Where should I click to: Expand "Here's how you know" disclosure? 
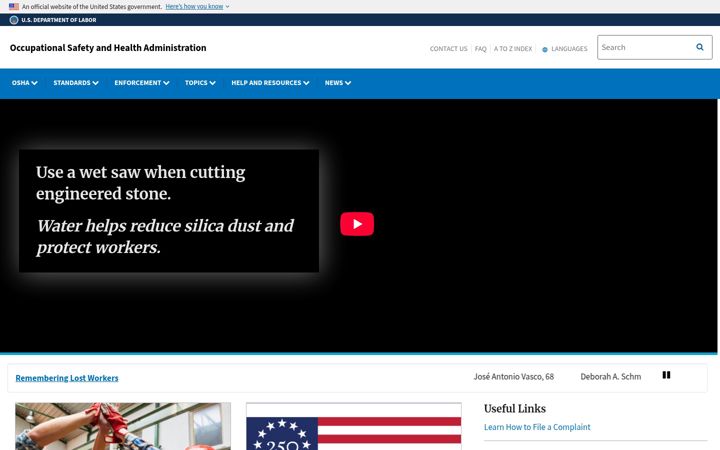[197, 6]
